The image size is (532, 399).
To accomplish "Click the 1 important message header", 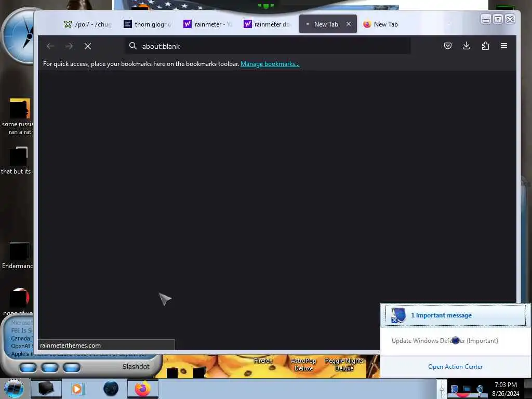I will [455, 315].
